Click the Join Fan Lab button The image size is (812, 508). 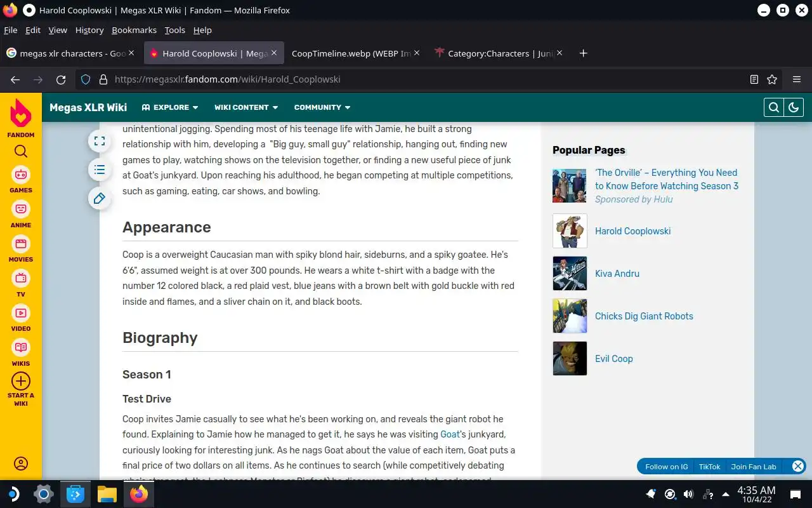pos(753,467)
